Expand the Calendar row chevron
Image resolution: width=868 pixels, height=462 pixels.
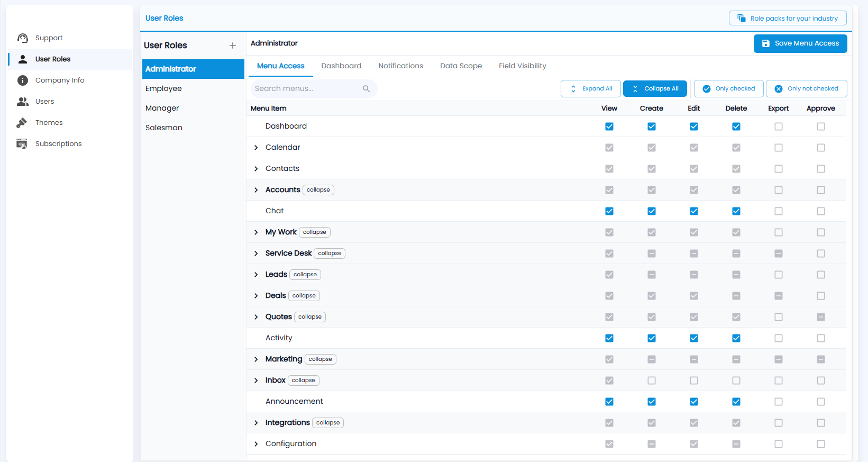256,148
